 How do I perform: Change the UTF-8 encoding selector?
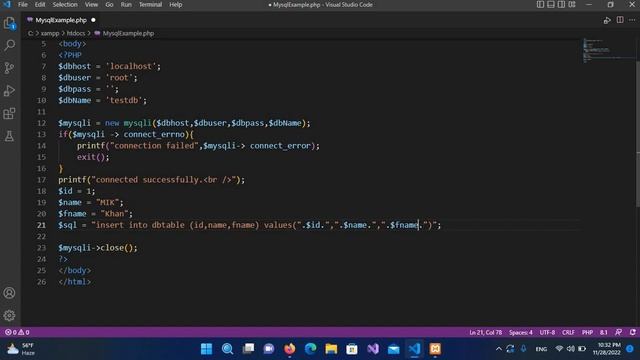coord(547,332)
